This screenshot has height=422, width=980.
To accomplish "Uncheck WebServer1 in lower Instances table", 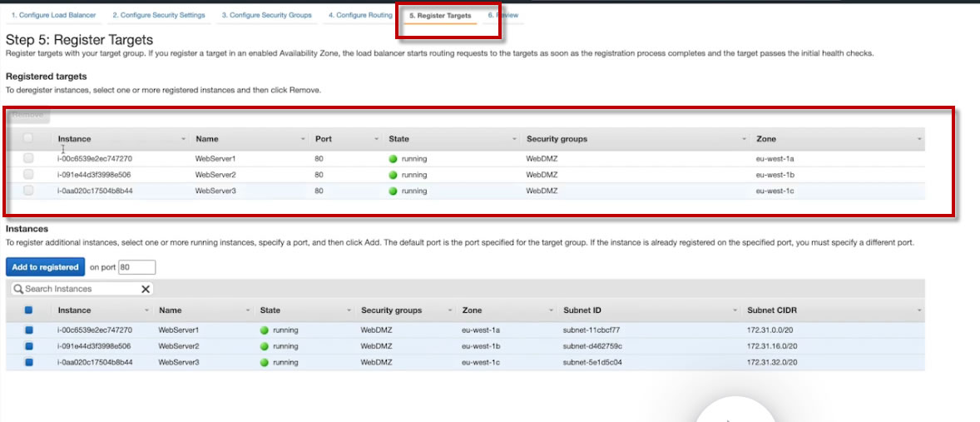I will 28,330.
